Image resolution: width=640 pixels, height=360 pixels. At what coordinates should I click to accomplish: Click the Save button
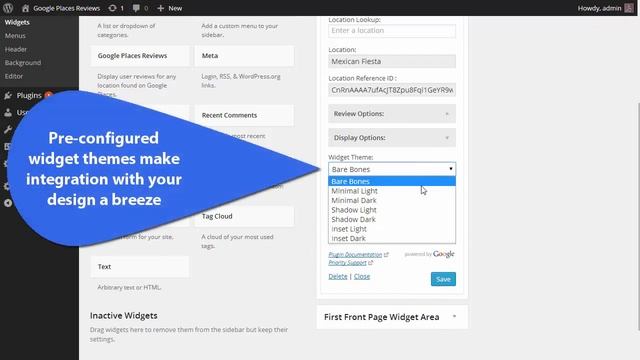click(x=443, y=279)
